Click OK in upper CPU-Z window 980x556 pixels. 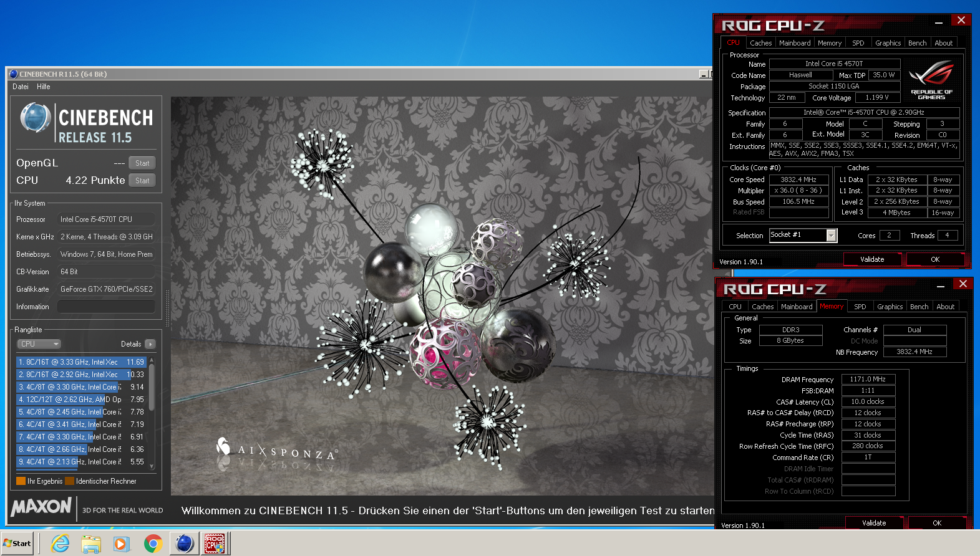click(x=935, y=259)
